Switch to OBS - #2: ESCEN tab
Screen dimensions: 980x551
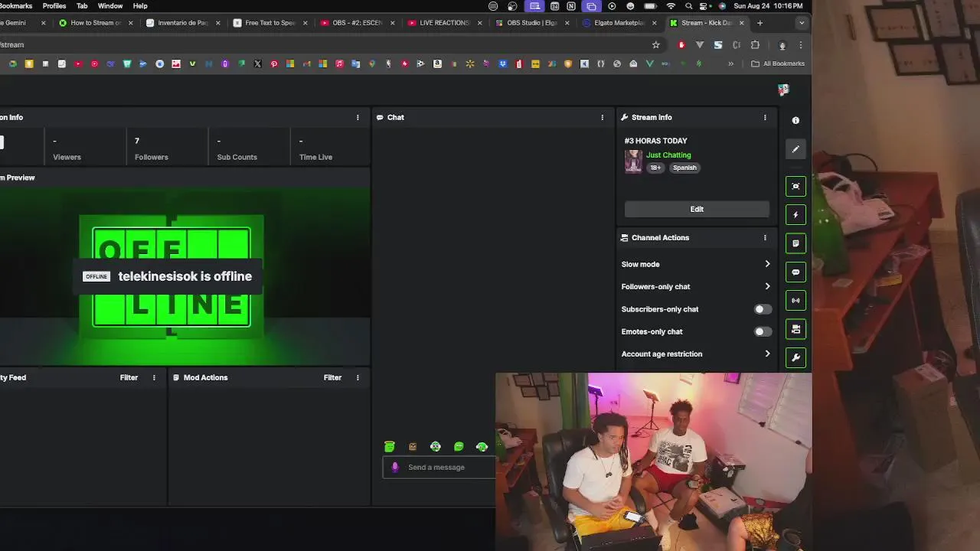pyautogui.click(x=358, y=23)
